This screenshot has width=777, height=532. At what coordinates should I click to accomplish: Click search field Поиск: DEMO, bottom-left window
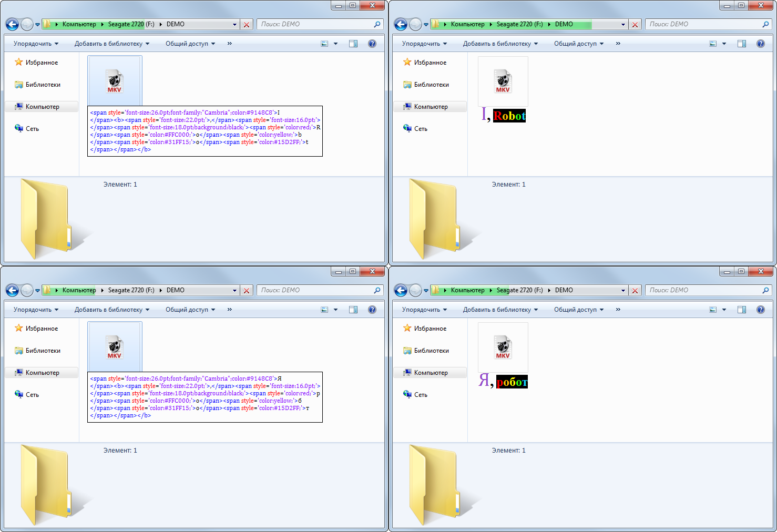coord(320,290)
